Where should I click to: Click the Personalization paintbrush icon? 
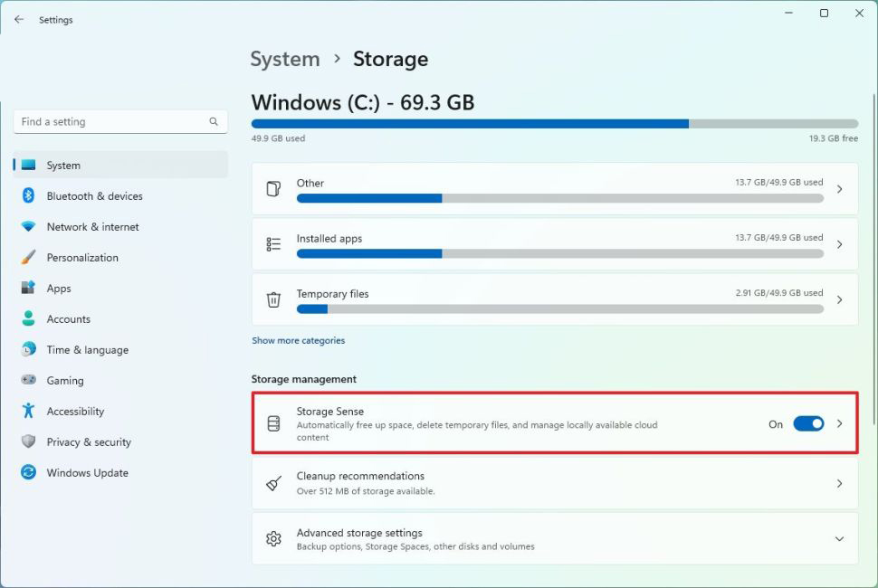click(x=28, y=258)
